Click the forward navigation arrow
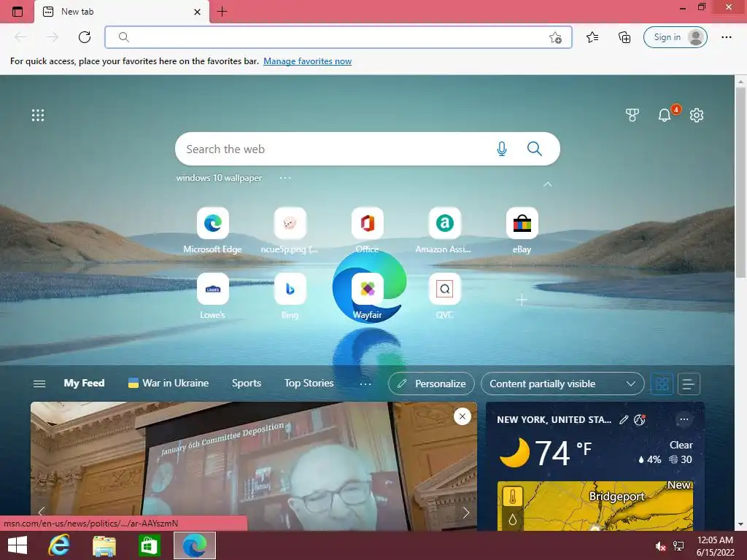 pos(53,37)
